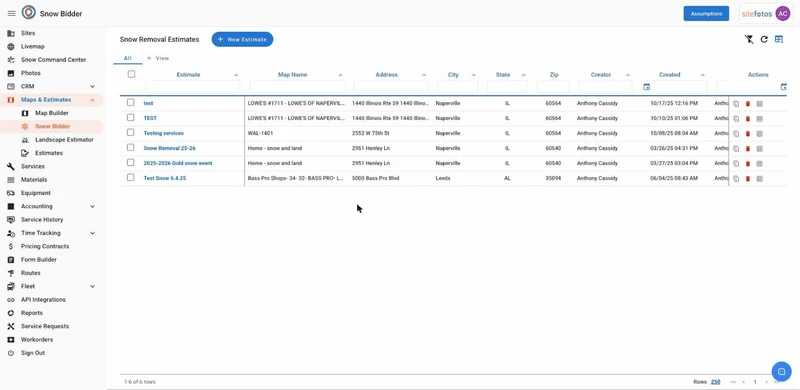Open Map Builder
Image resolution: width=800 pixels, height=390 pixels.
[53, 113]
